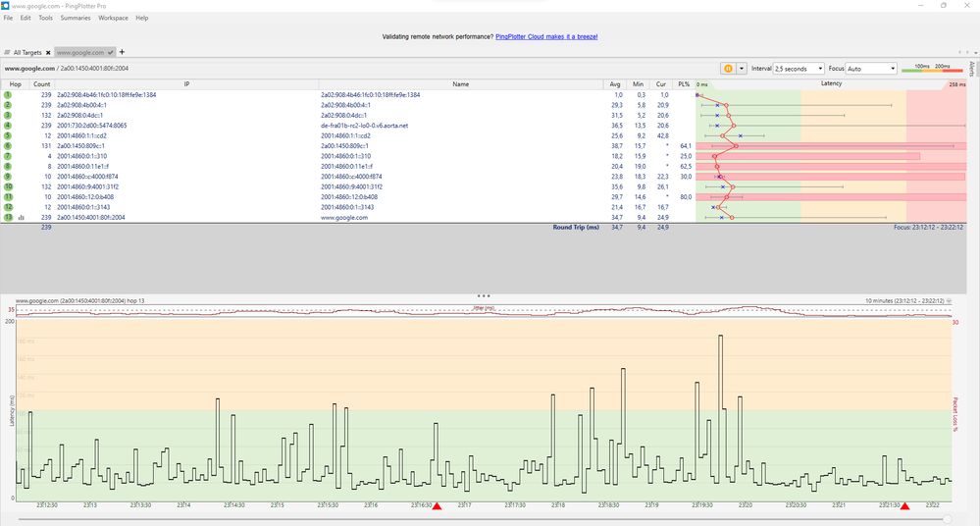
Task: Open the Tools menu
Action: [46, 18]
